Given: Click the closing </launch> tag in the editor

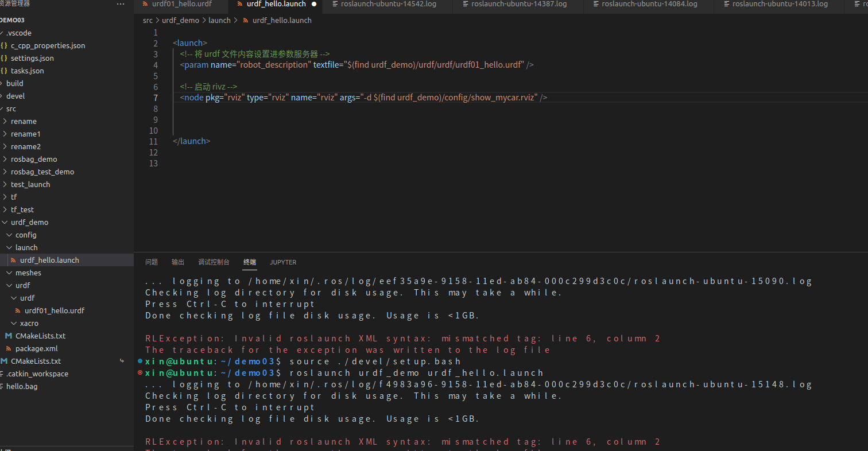Looking at the screenshot, I should (x=192, y=141).
